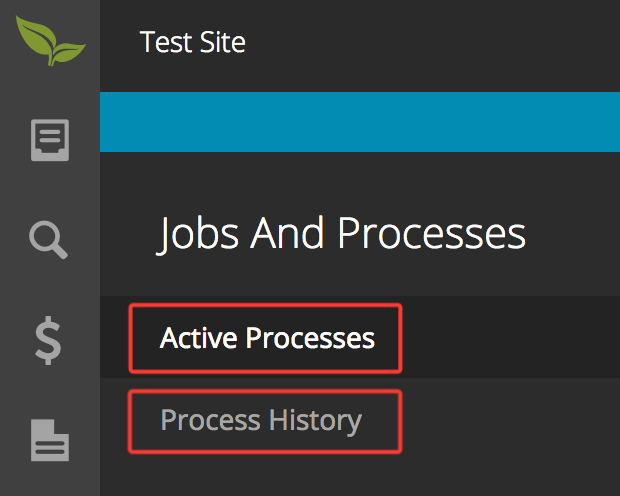620x496 pixels.
Task: Show currently active processes
Action: 265,338
